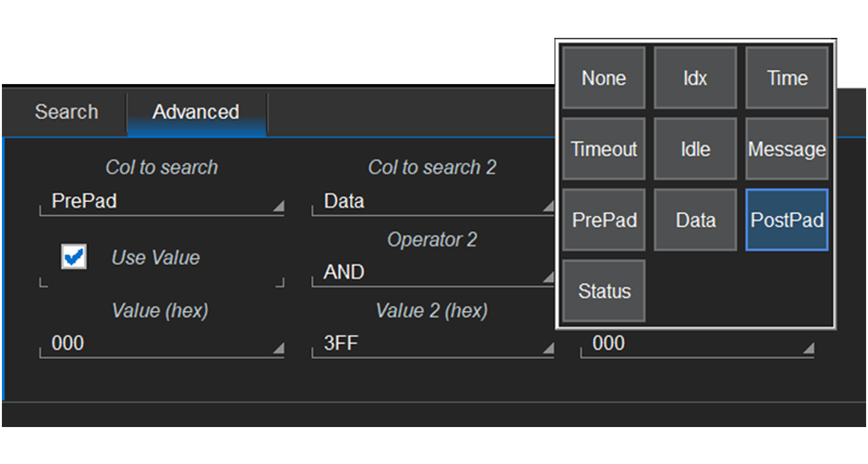Click the Value (hex) 000 field
868x464 pixels.
tap(162, 344)
